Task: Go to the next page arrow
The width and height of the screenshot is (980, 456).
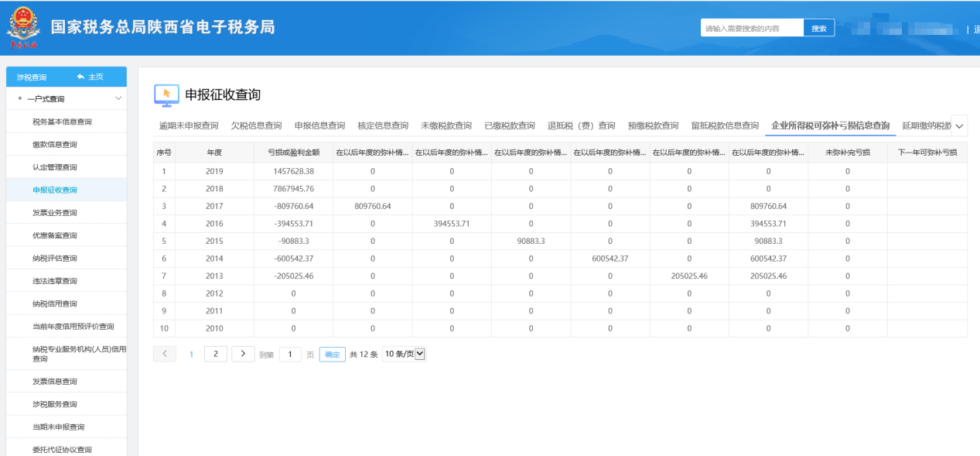Action: (243, 354)
